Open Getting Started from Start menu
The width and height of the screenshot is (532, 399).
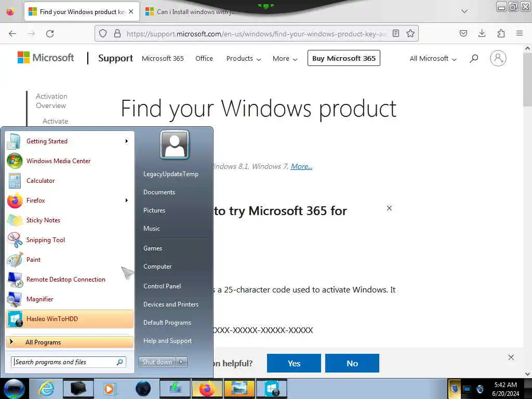click(70, 141)
